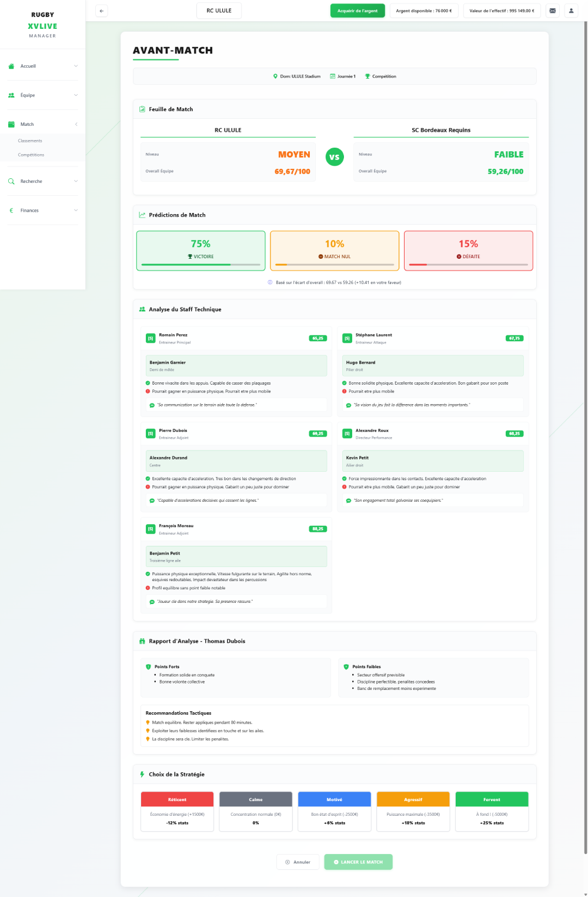Select the Motivé strategy option
The width and height of the screenshot is (588, 897).
click(335, 811)
